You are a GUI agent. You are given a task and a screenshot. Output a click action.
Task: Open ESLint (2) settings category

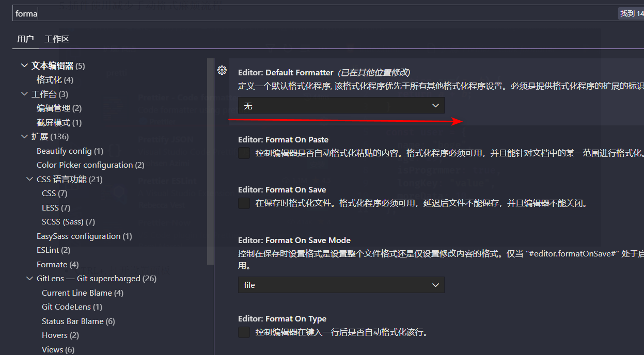pos(54,250)
